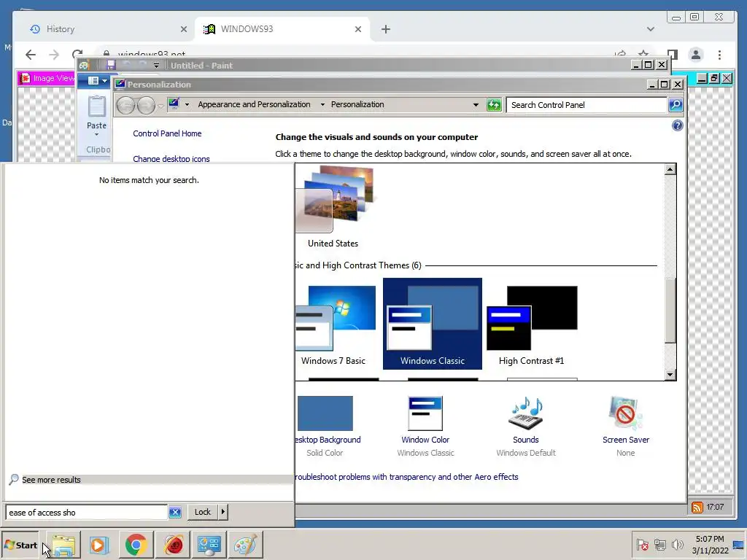747x560 pixels.
Task: Click See more results
Action: click(x=52, y=480)
